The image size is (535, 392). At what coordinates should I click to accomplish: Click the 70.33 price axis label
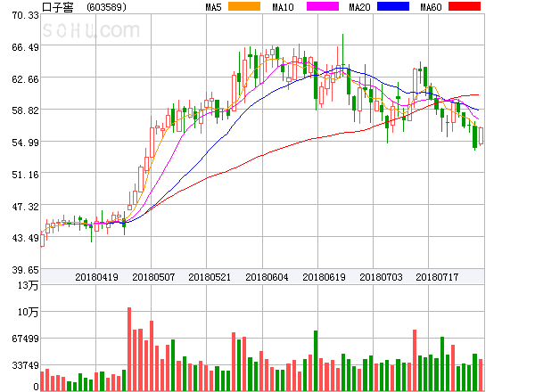[25, 16]
